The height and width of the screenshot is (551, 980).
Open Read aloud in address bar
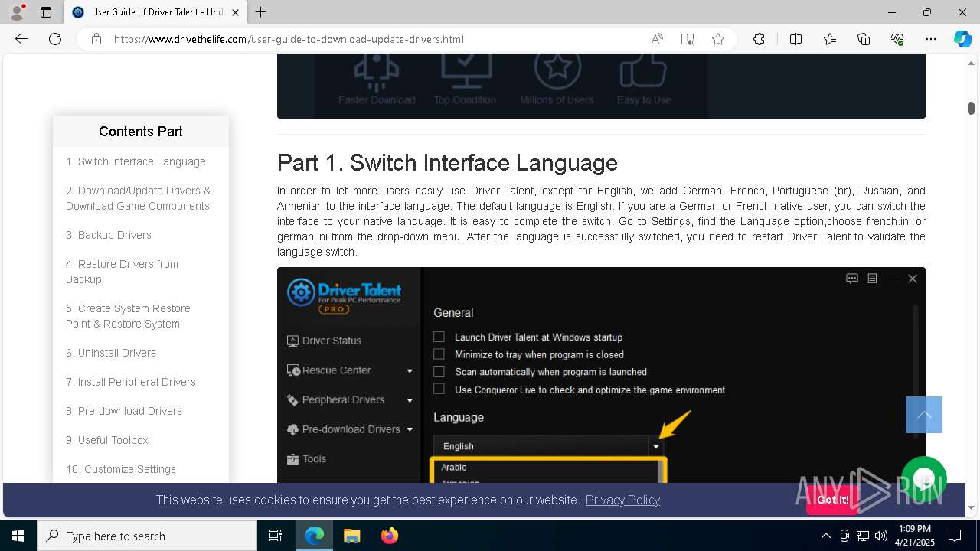[657, 39]
